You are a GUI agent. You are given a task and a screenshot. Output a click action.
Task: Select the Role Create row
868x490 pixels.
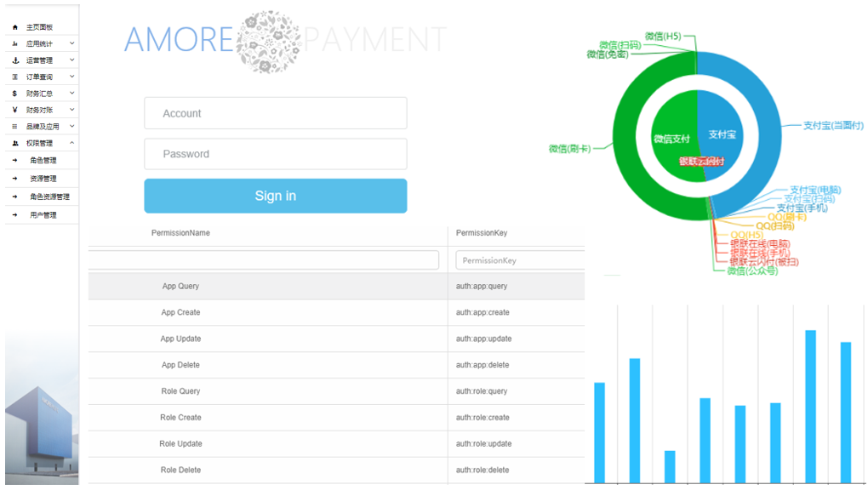coord(337,418)
